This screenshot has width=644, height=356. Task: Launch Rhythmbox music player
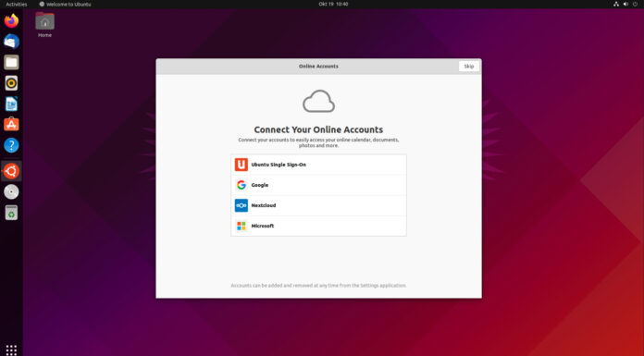point(11,83)
